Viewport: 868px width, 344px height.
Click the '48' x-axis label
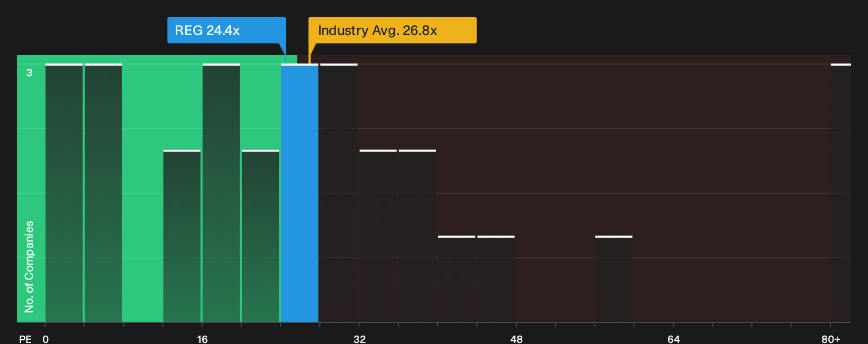pos(516,339)
